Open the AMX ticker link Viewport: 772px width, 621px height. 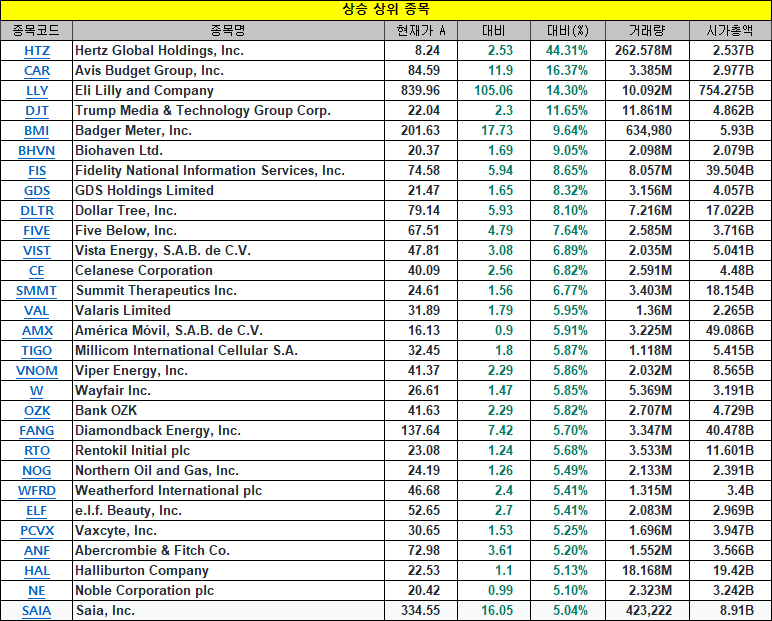point(37,331)
